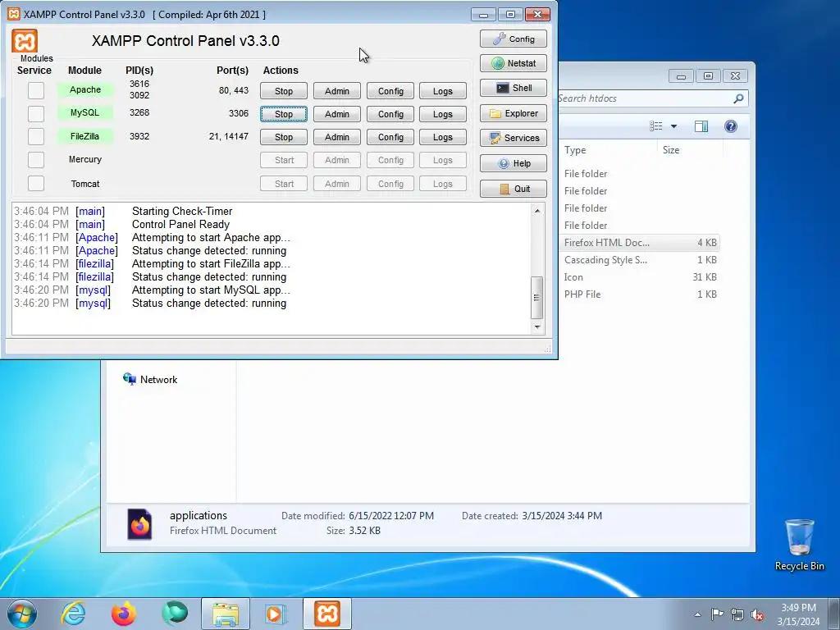The width and height of the screenshot is (840, 630).
Task: Open the FileZilla Logs menu
Action: click(443, 137)
